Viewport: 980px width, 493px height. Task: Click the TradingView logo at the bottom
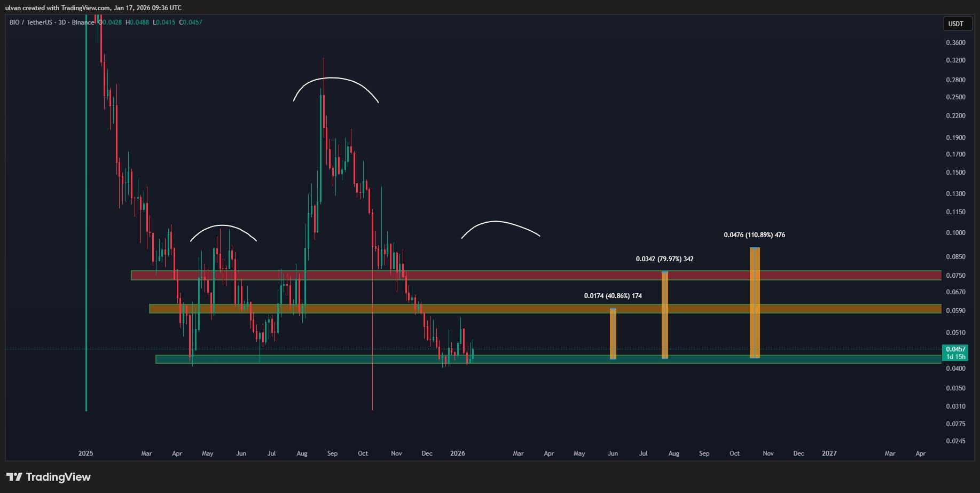coord(49,477)
